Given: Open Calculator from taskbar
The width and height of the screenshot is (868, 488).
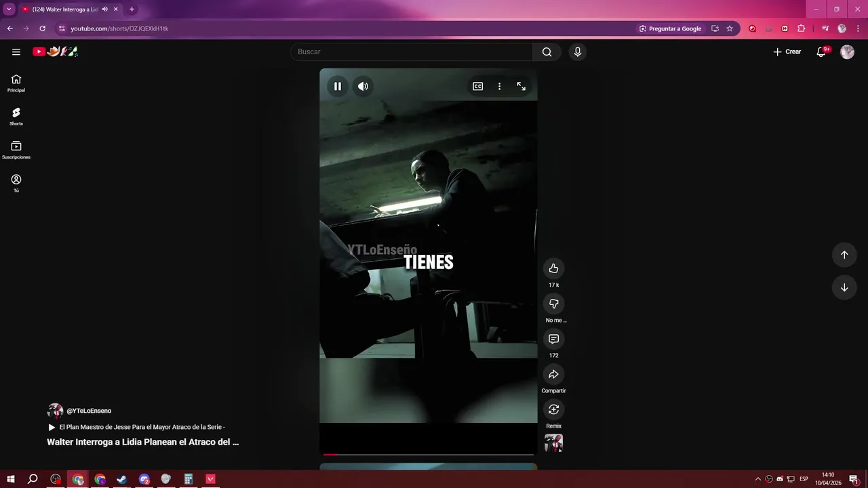Looking at the screenshot, I should (x=189, y=479).
